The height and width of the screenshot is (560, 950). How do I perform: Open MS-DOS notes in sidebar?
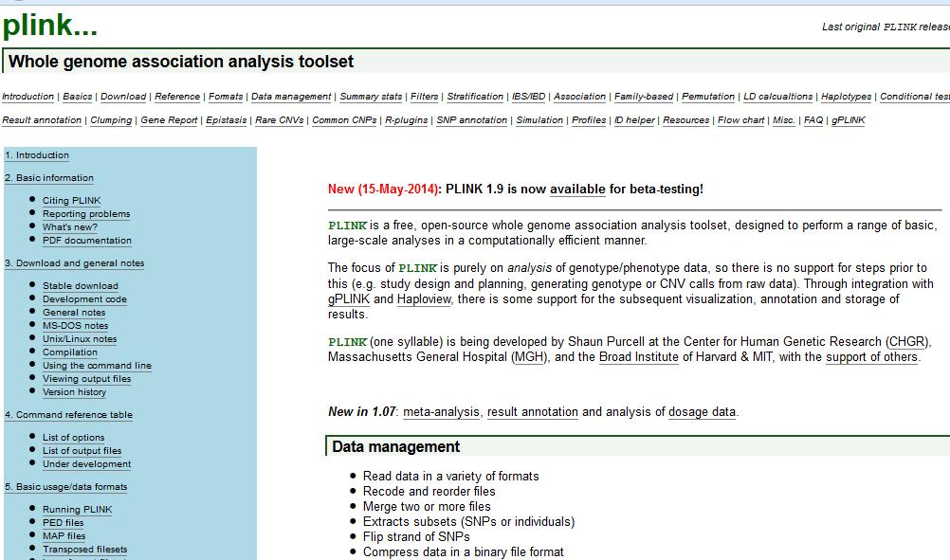click(75, 326)
